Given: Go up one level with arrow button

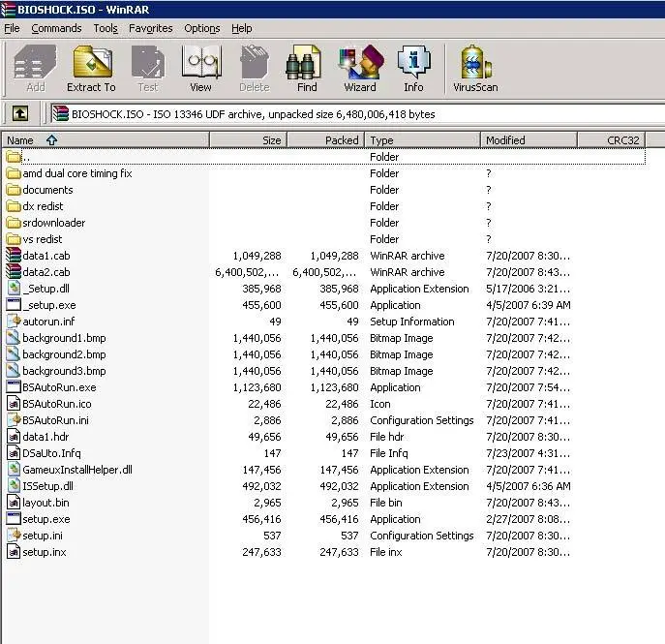Looking at the screenshot, I should pos(20,113).
